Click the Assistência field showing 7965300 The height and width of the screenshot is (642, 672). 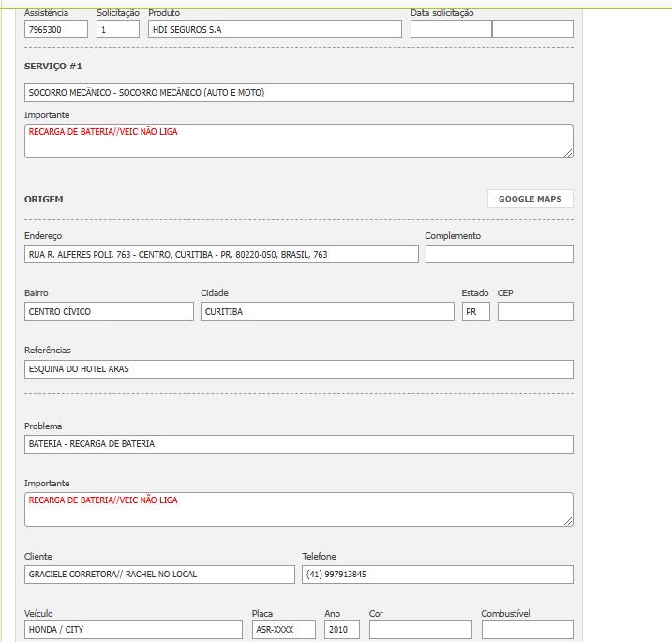(x=55, y=30)
